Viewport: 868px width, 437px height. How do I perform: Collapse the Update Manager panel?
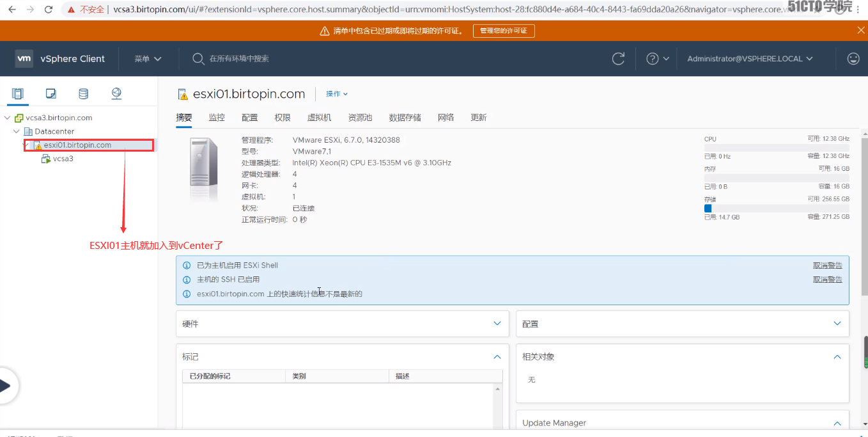click(837, 423)
